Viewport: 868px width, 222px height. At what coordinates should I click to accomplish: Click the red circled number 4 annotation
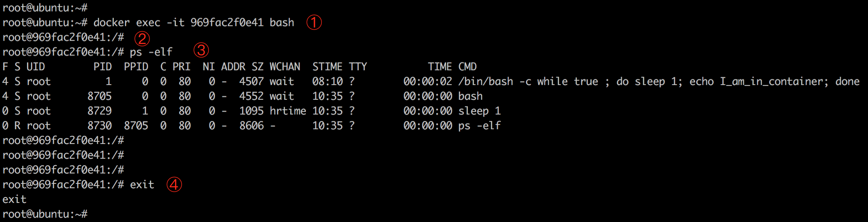point(174,184)
